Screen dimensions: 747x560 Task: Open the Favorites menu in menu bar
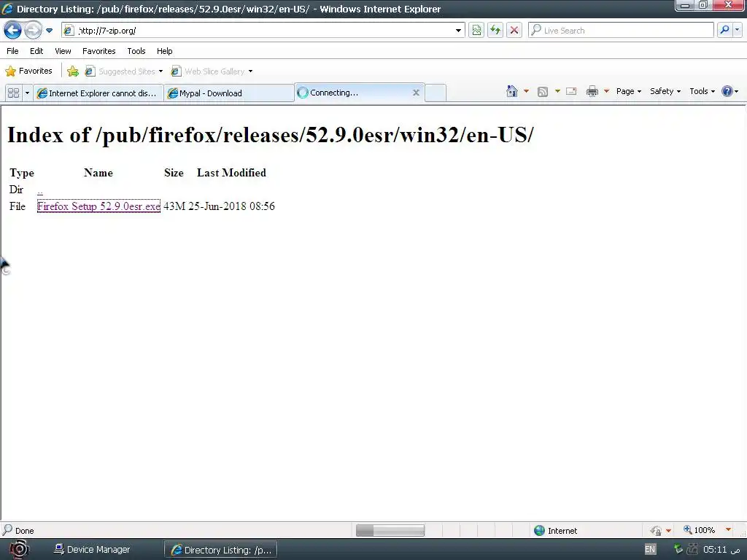pyautogui.click(x=98, y=51)
